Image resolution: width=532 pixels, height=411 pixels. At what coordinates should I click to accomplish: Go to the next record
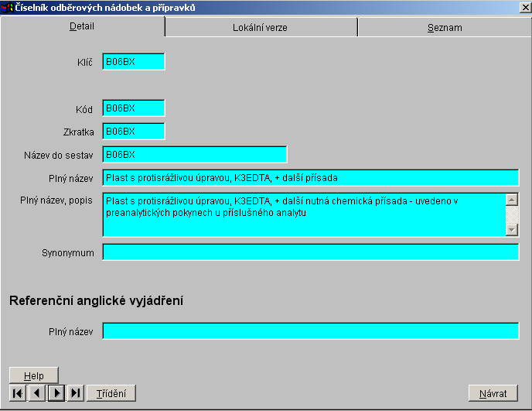(56, 393)
